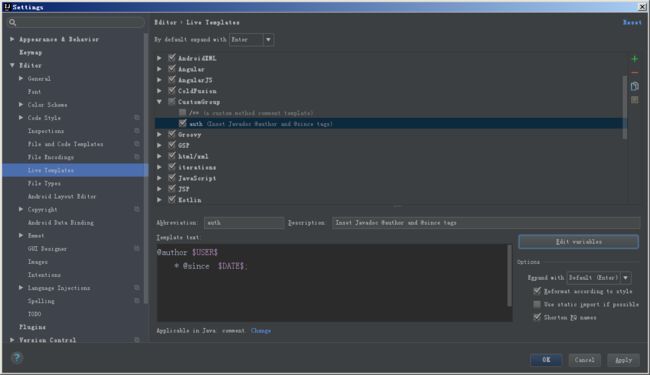Expand the iterations template group
This screenshot has width=650, height=375.
coord(160,167)
